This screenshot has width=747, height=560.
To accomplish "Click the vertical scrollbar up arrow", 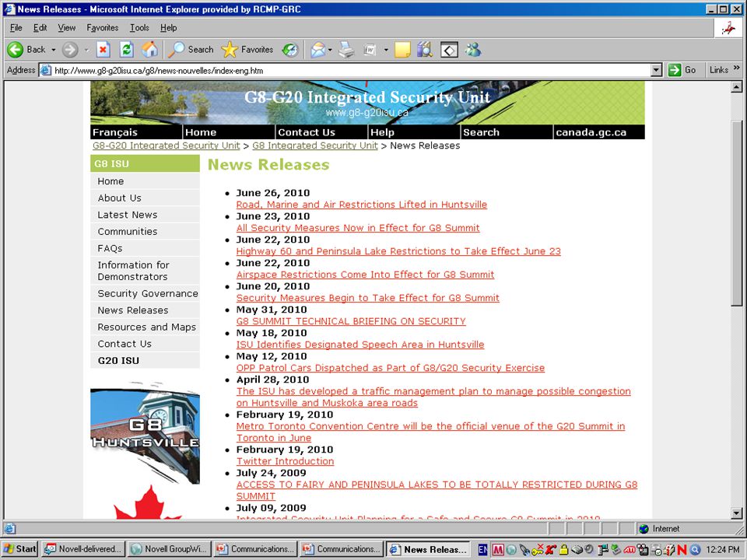I will click(x=737, y=86).
